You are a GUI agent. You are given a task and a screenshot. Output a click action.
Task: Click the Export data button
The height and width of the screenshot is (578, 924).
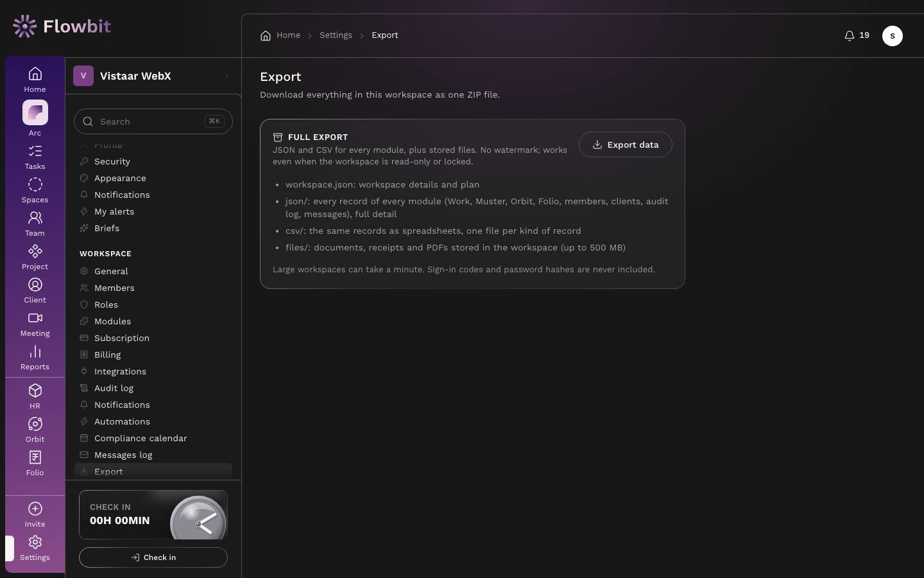click(625, 144)
